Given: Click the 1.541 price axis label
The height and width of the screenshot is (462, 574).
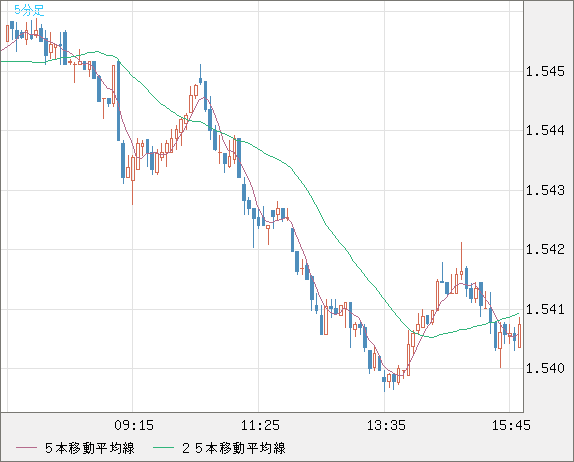Looking at the screenshot, I should click(545, 309).
